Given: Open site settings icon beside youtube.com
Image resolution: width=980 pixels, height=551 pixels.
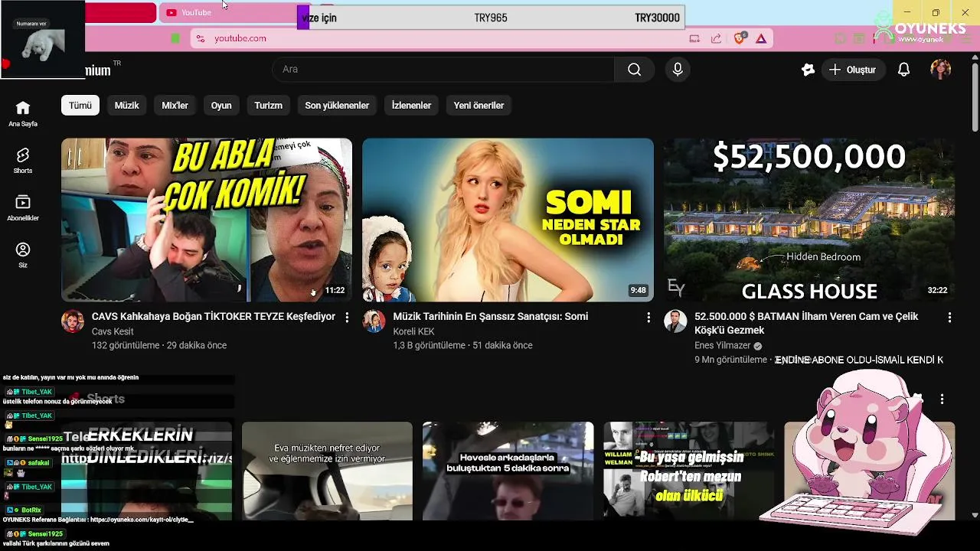Looking at the screenshot, I should 200,38.
